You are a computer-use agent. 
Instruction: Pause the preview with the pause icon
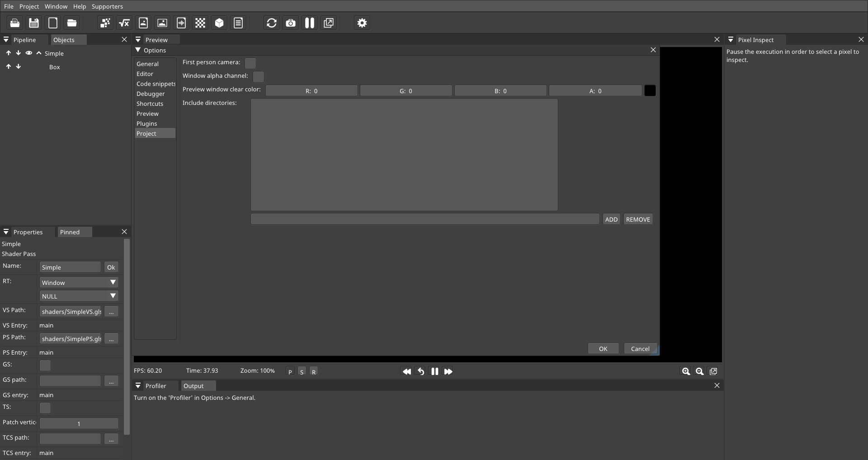[x=310, y=23]
